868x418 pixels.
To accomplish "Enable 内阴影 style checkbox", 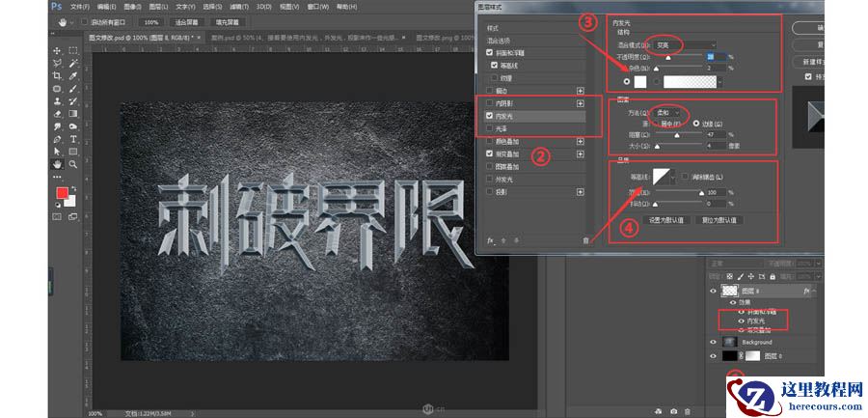I will [x=489, y=103].
